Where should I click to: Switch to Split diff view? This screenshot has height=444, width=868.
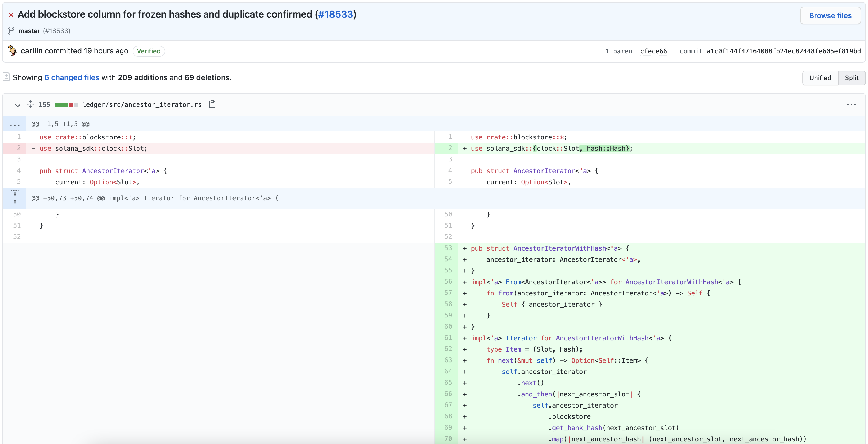(x=851, y=78)
